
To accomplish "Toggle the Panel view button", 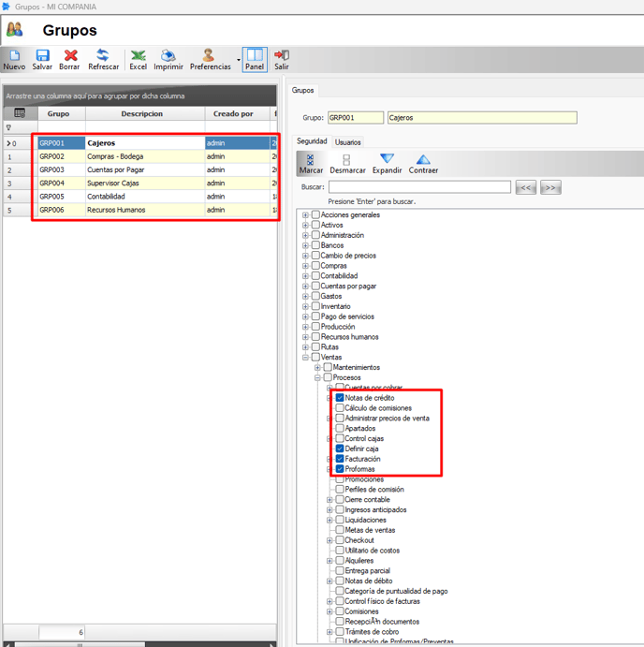I will [x=255, y=60].
